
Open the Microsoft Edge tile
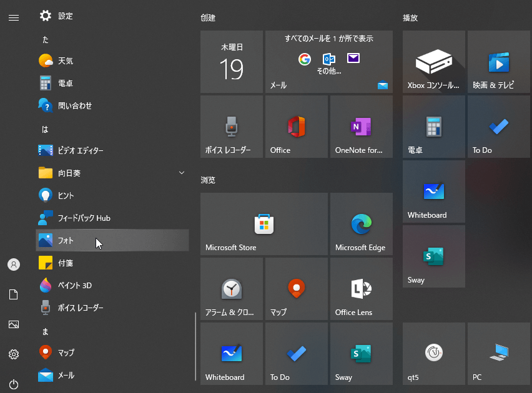[361, 223]
